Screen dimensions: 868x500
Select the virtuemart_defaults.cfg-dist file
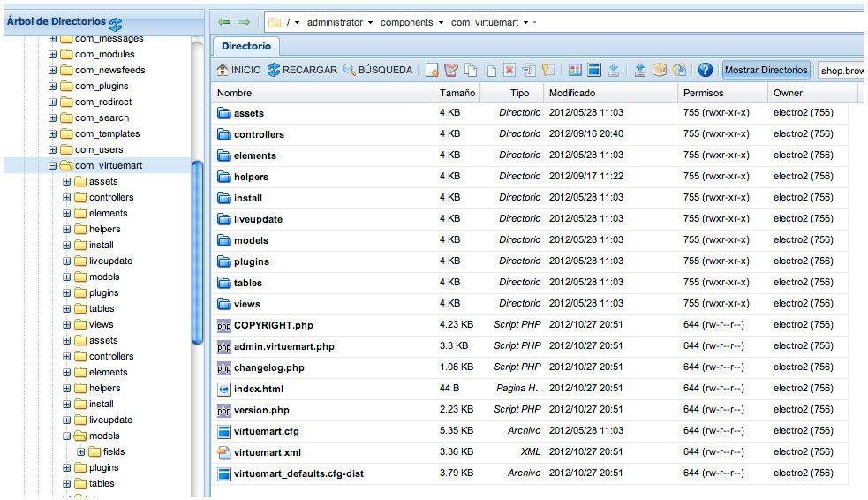pos(299,474)
